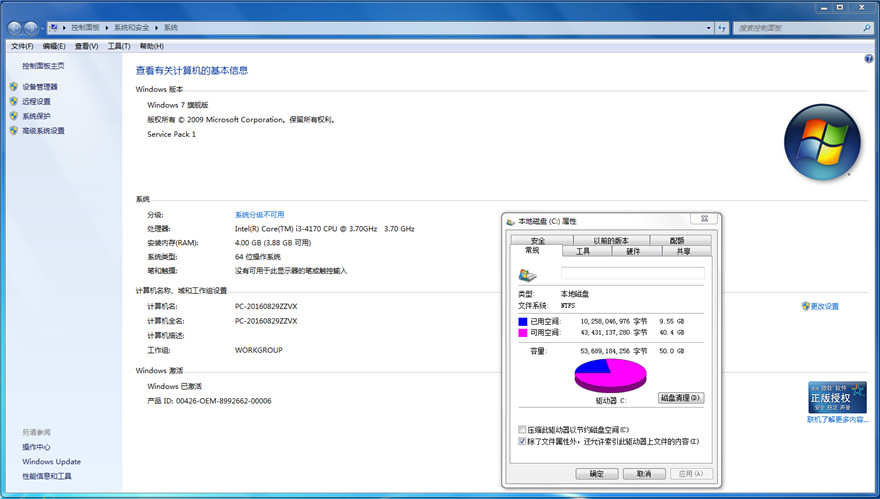Click shield icon next to 系统保护
The width and height of the screenshot is (880, 499).
click(14, 116)
